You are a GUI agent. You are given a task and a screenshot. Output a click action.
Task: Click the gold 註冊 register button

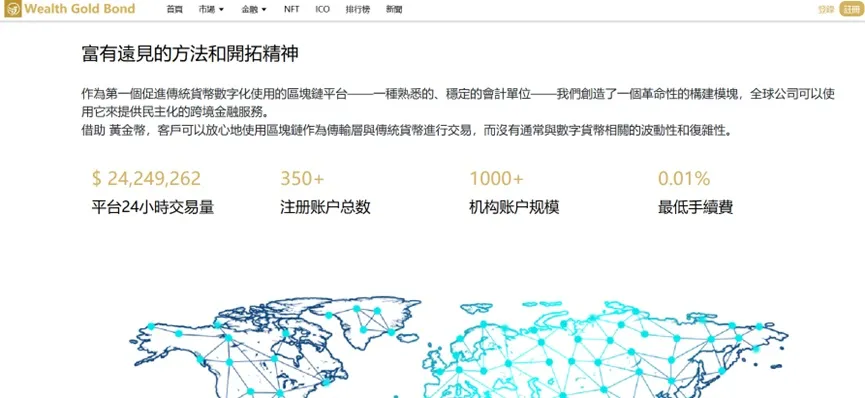click(x=851, y=9)
